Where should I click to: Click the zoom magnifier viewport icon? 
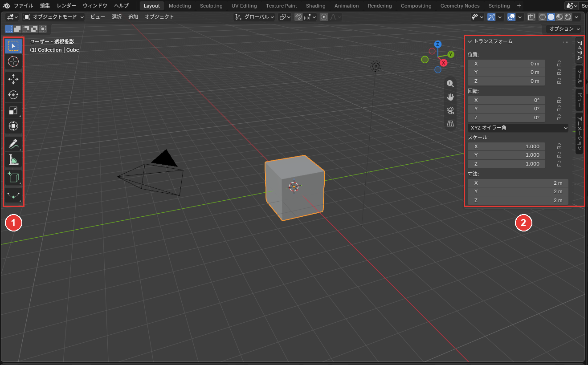(450, 84)
